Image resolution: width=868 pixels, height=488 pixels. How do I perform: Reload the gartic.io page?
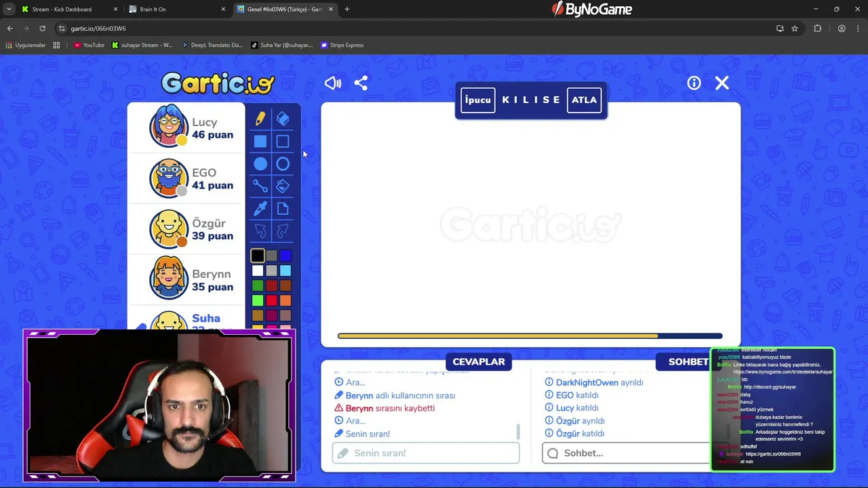click(x=42, y=28)
